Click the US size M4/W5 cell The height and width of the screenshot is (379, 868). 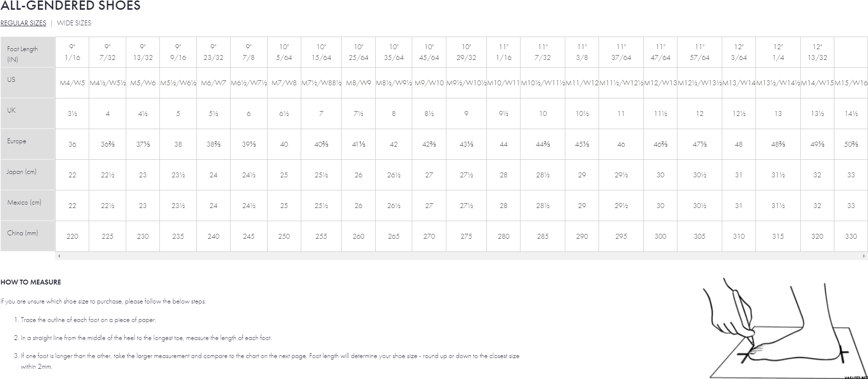(x=72, y=83)
